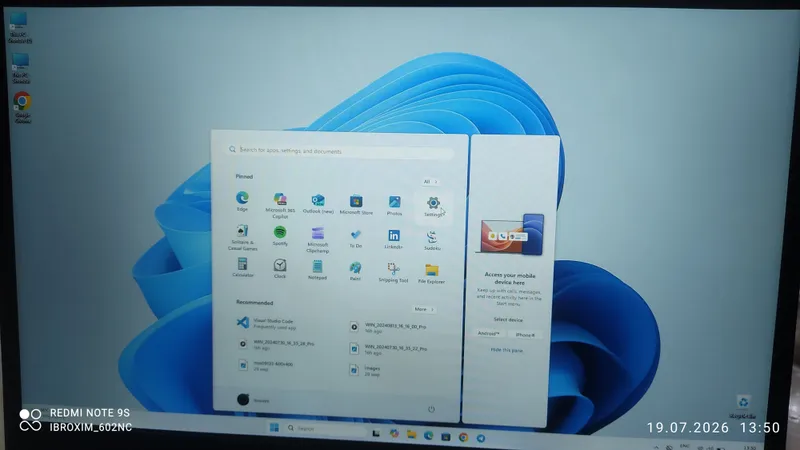Launch Edge from the taskbar

429,435
